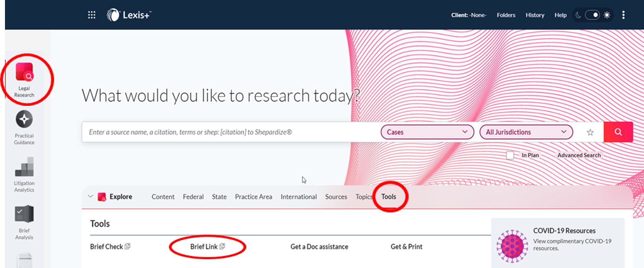644x268 pixels.
Task: Open the product switcher grid icon
Action: (92, 15)
